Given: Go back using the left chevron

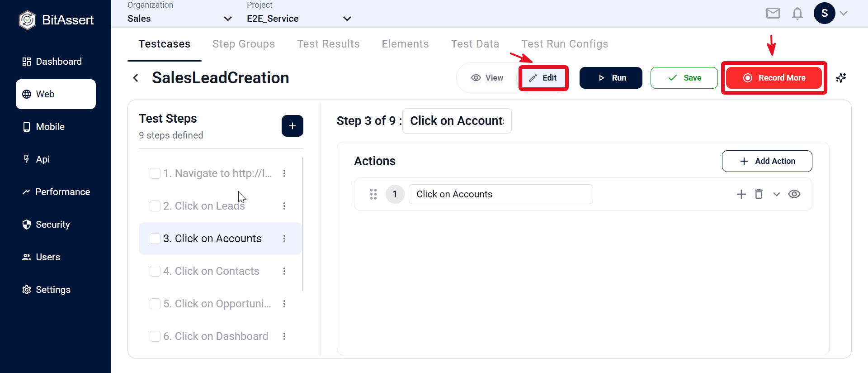Looking at the screenshot, I should (136, 78).
